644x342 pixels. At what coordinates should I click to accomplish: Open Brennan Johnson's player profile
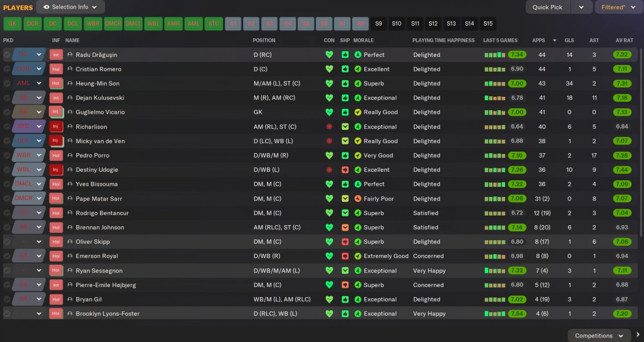pyautogui.click(x=100, y=227)
